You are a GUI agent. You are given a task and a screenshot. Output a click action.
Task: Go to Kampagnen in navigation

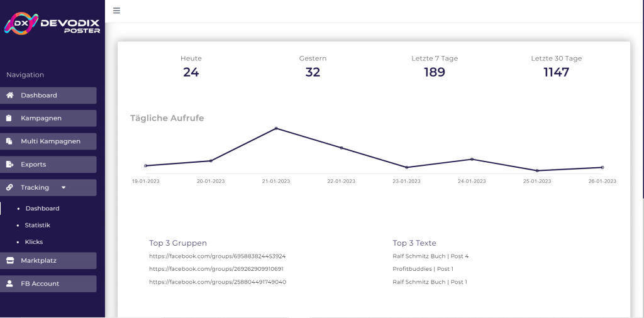(x=41, y=118)
